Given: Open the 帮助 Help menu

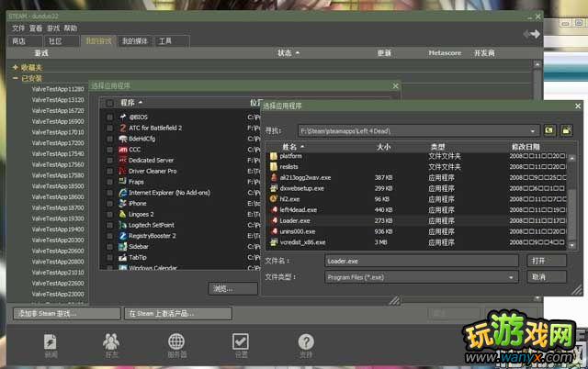Looking at the screenshot, I should 70,28.
